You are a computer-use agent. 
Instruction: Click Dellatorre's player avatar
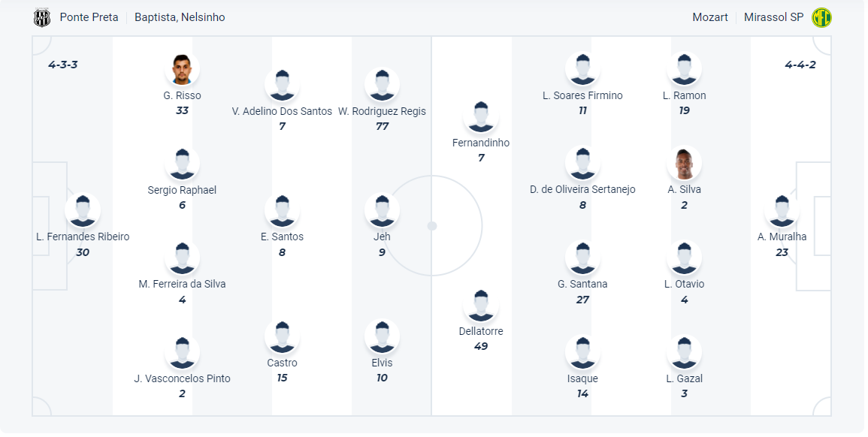click(x=481, y=306)
